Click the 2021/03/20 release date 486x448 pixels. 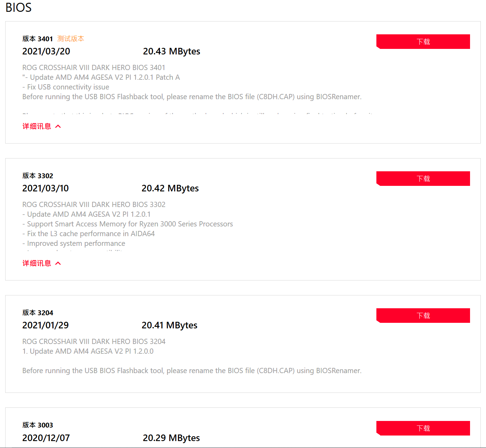point(46,51)
